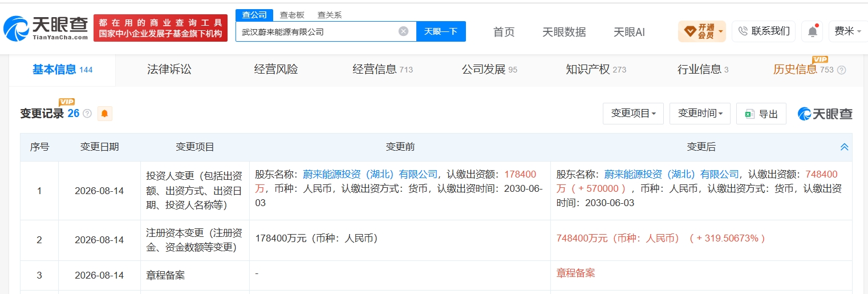Expand the 开通会员 dropdown
Image resolution: width=868 pixels, height=294 pixels.
[x=702, y=31]
